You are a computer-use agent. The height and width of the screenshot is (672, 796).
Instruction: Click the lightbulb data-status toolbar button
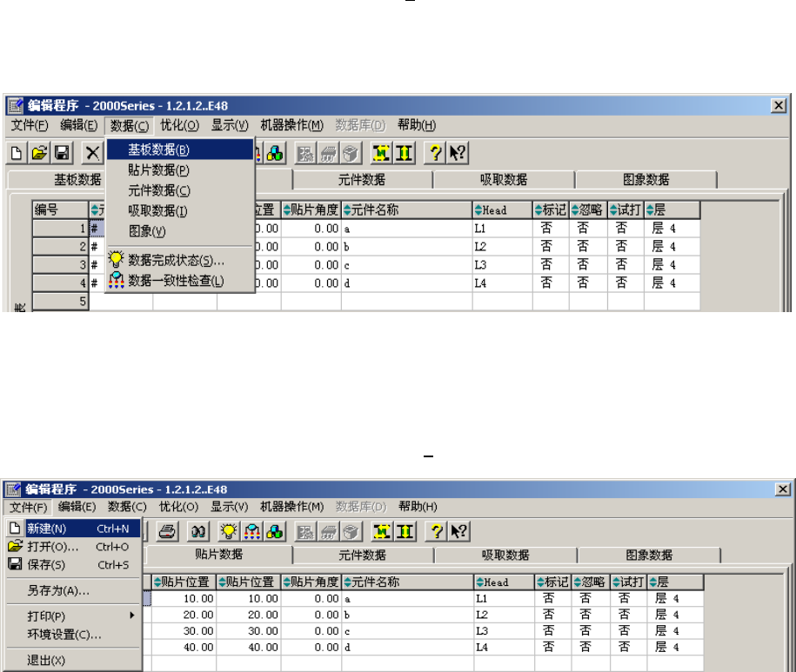[229, 531]
